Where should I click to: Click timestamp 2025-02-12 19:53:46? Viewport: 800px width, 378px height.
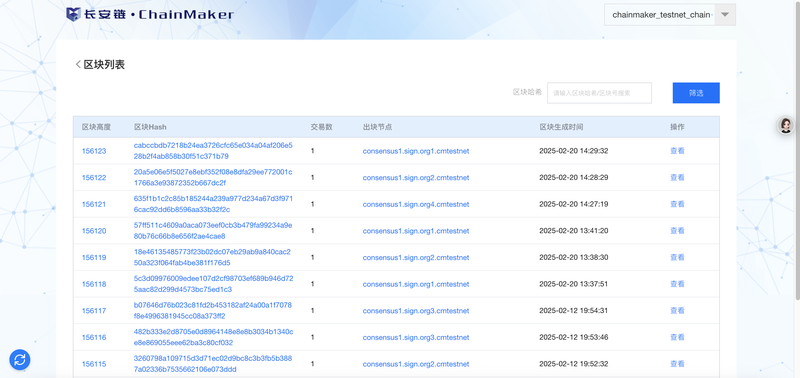[574, 337]
